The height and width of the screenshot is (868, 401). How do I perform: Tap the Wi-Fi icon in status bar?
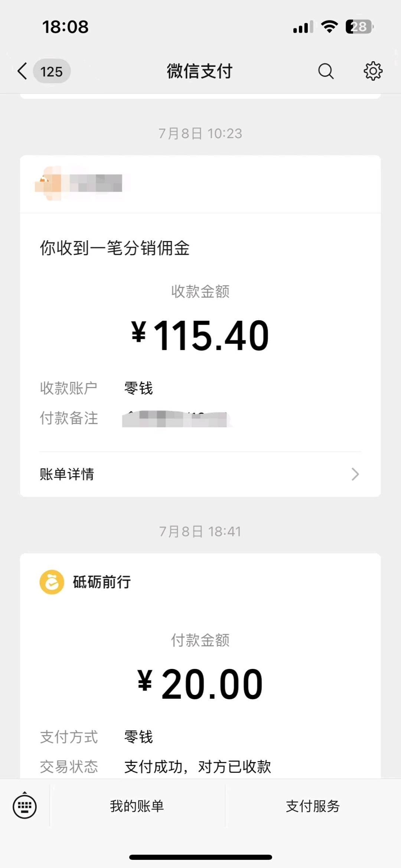click(x=329, y=27)
